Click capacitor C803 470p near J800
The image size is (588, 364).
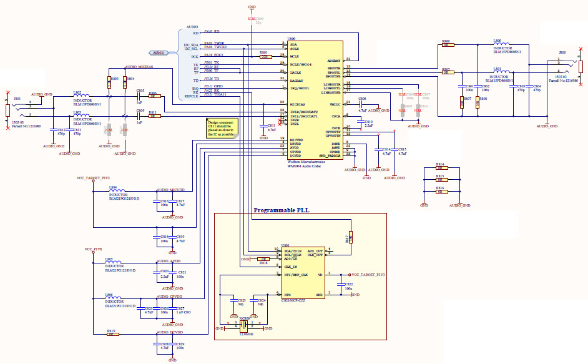click(513, 87)
